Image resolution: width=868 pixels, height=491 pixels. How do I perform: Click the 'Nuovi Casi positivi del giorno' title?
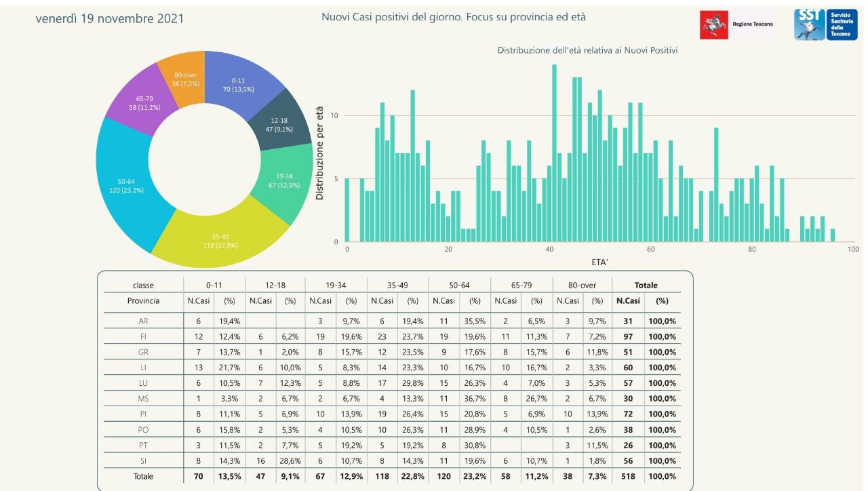point(453,16)
